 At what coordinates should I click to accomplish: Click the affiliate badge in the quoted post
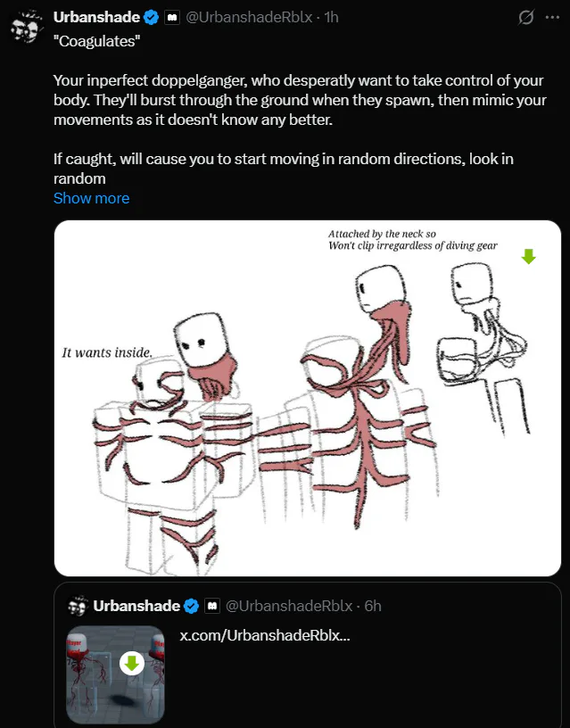[212, 607]
